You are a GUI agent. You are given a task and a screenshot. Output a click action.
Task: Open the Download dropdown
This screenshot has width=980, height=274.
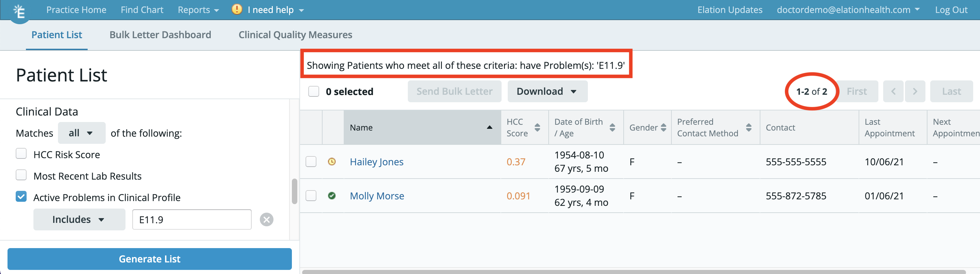547,91
